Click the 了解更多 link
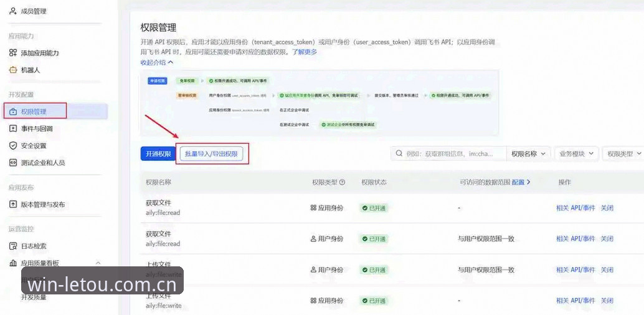The image size is (644, 315). click(x=305, y=52)
